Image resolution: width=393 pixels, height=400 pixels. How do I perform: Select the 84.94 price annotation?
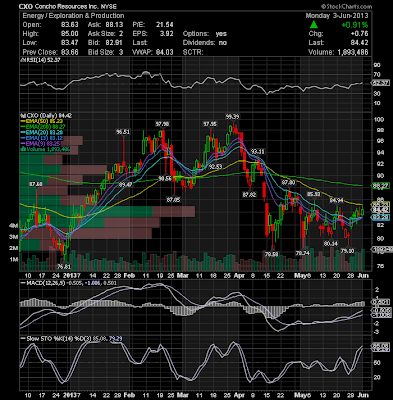click(336, 200)
